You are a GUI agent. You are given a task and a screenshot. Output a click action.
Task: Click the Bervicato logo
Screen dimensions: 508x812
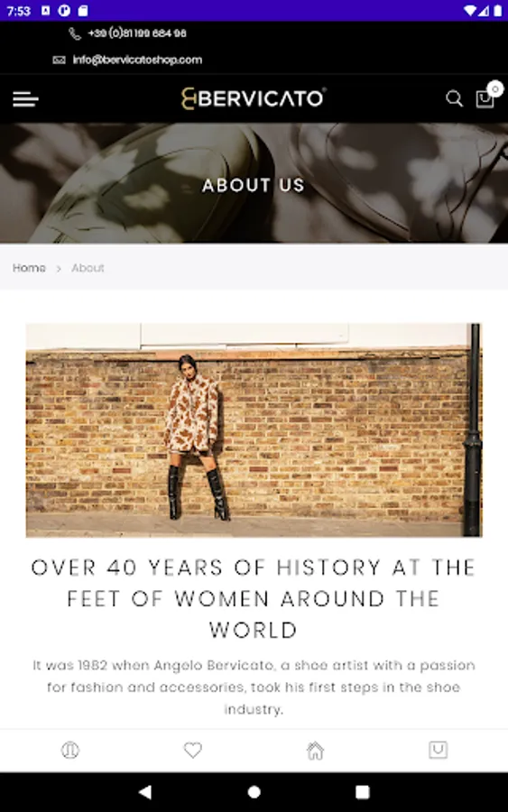coord(254,98)
